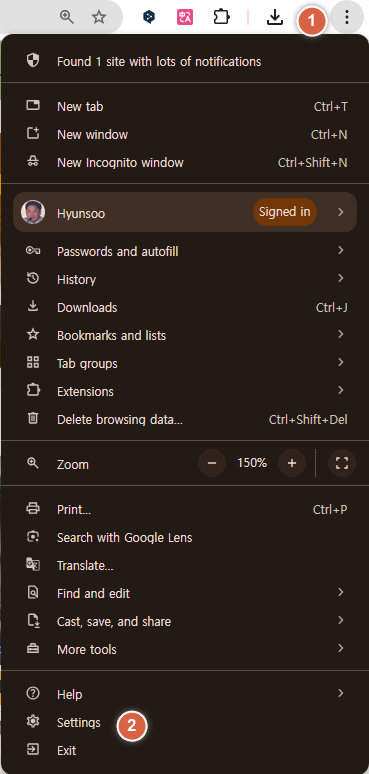The height and width of the screenshot is (774, 369).
Task: Click the three-dot Chrome menu button
Action: click(x=347, y=18)
